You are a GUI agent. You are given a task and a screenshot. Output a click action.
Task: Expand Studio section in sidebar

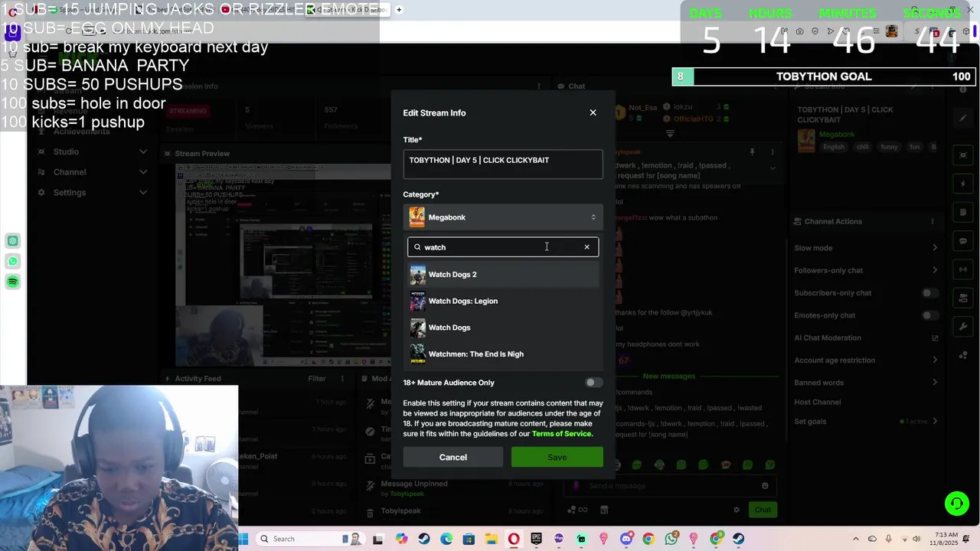[x=143, y=152]
